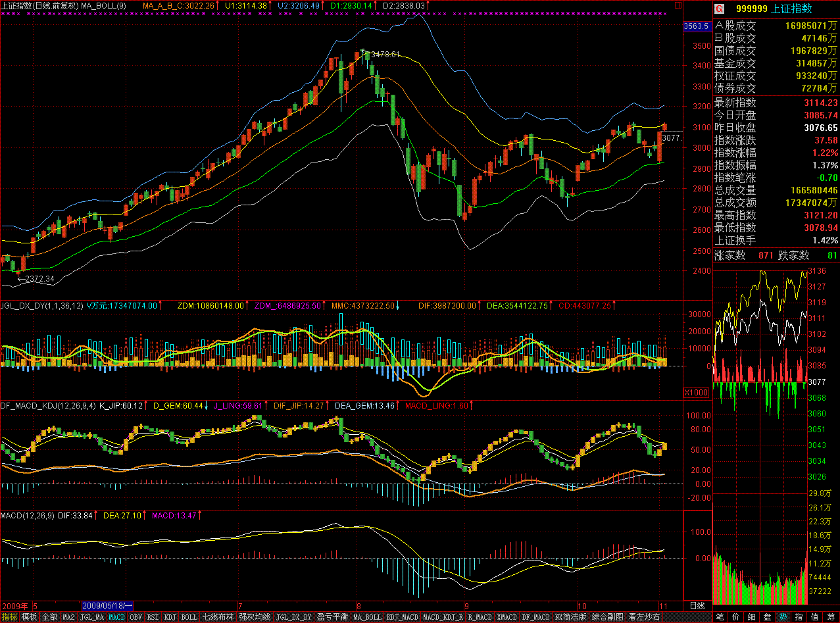
Task: Click the K_JIP:60.12 value in header
Action: [121, 405]
